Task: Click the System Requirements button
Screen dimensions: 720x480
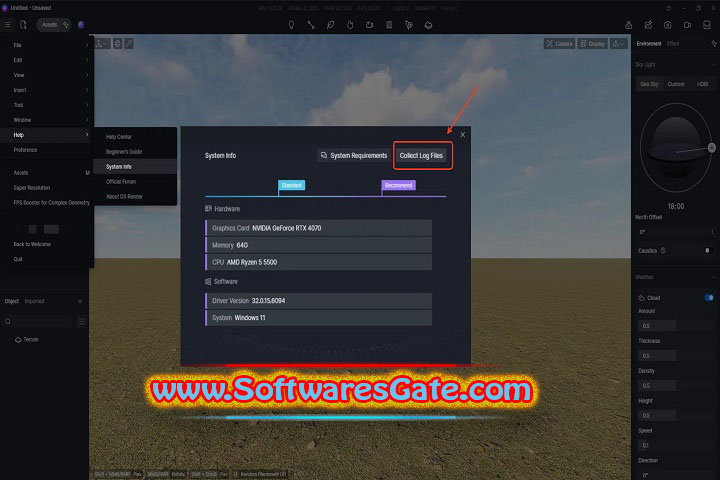Action: coord(354,155)
